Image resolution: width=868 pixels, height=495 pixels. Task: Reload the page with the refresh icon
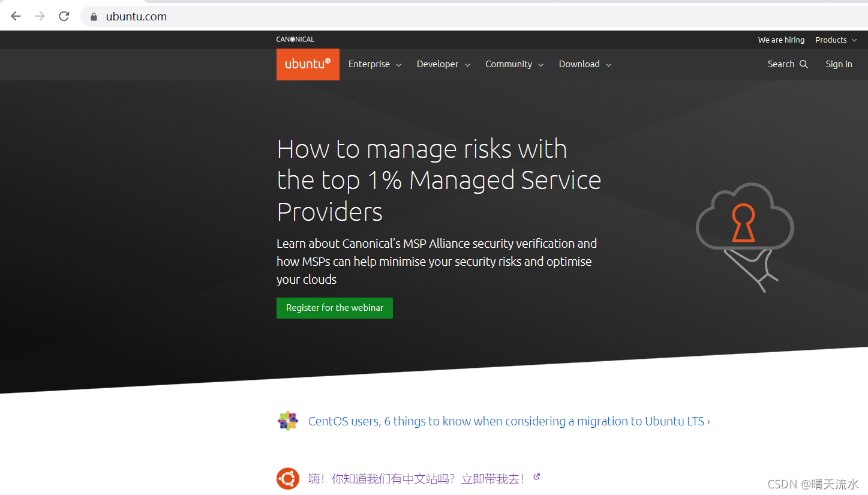(64, 16)
